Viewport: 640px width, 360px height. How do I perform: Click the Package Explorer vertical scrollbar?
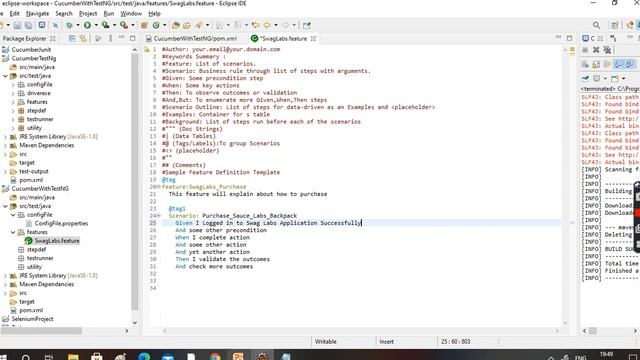[135, 182]
